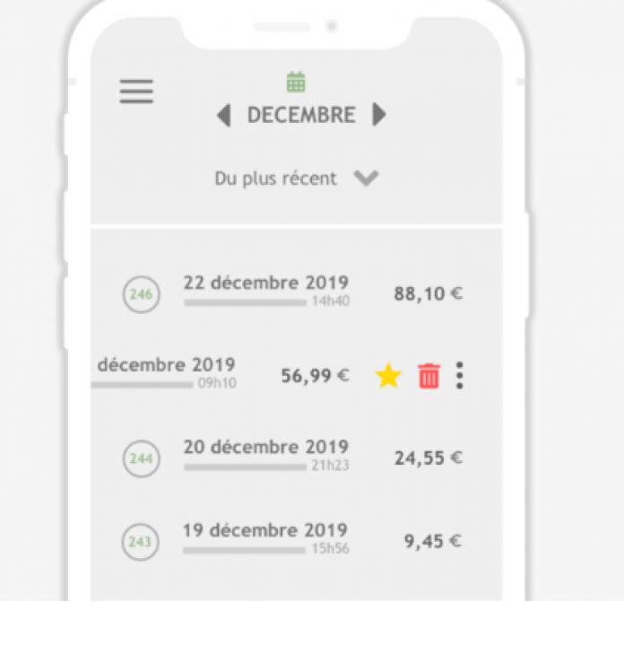Open the 20 décembre 2019 entry

pos(265,448)
